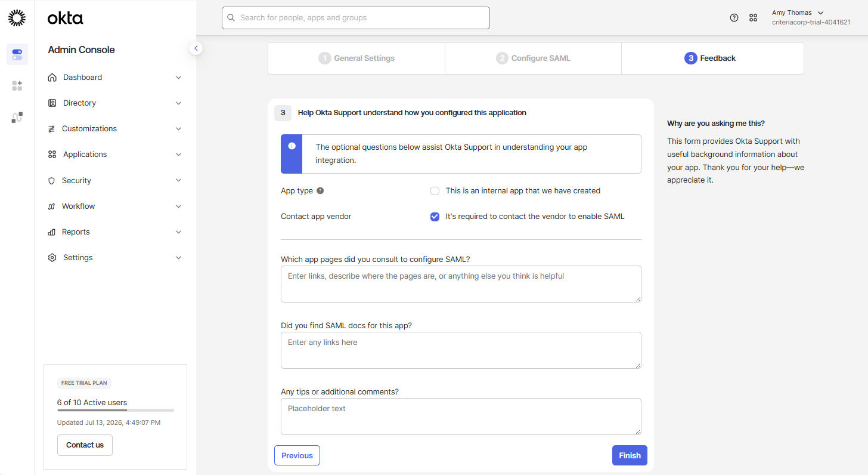Screen dimensions: 868x475
Task: Go to the Configure SAML step tab
Action: 533,58
